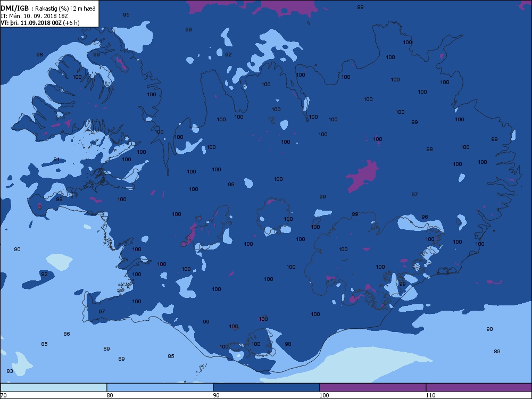Viewport: 532px width, 399px height.
Task: Click the lightest blue 70–80 legend swatch
Action: click(x=54, y=387)
